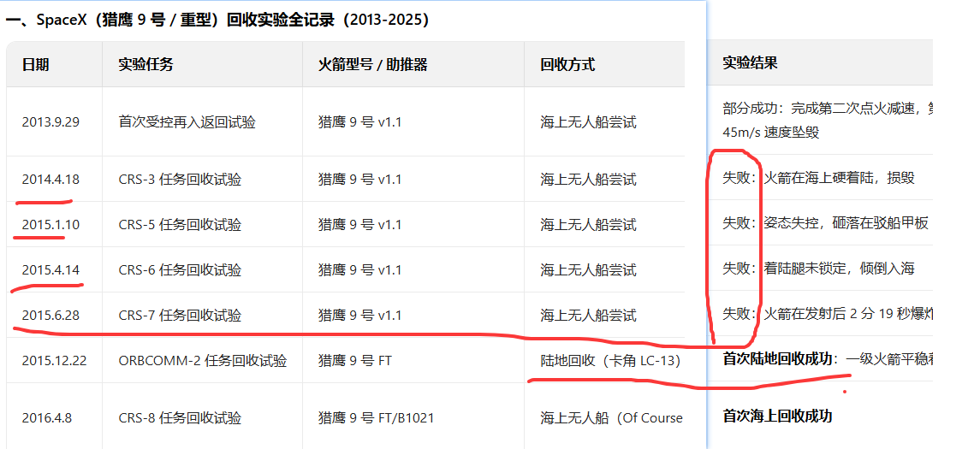Click 猎鹰 9 号 v1.1 in the CRS-5 row
Screen dimensions: 980x449
(x=359, y=224)
